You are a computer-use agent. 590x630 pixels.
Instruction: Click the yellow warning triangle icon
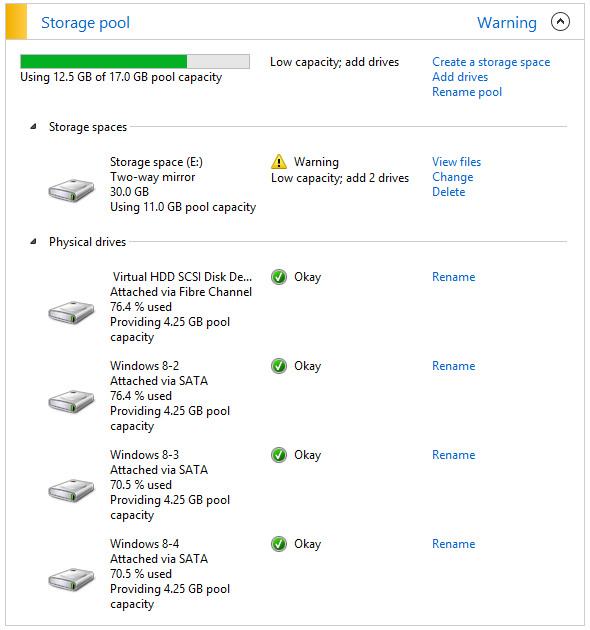pyautogui.click(x=279, y=162)
